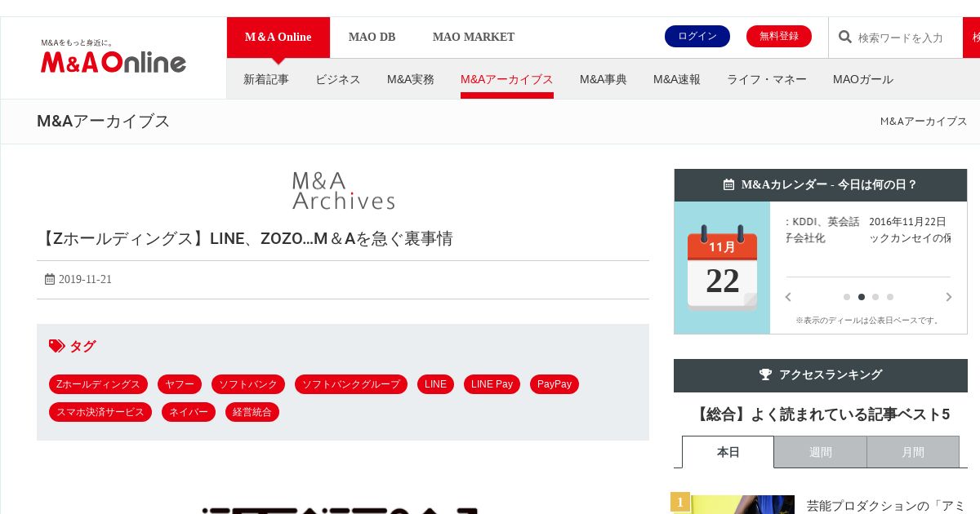Select the ネイバー tag

pyautogui.click(x=189, y=412)
